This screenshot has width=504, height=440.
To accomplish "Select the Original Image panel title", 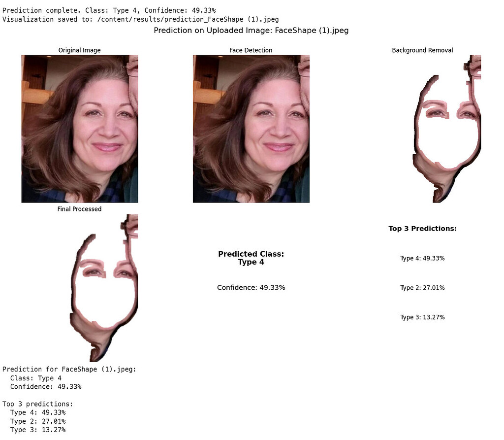I will (x=79, y=50).
